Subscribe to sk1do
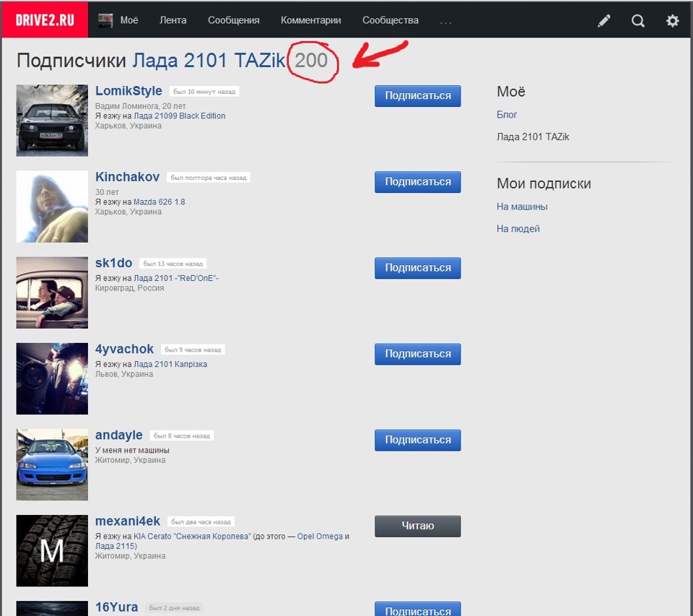Image resolution: width=693 pixels, height=616 pixels. pyautogui.click(x=418, y=268)
